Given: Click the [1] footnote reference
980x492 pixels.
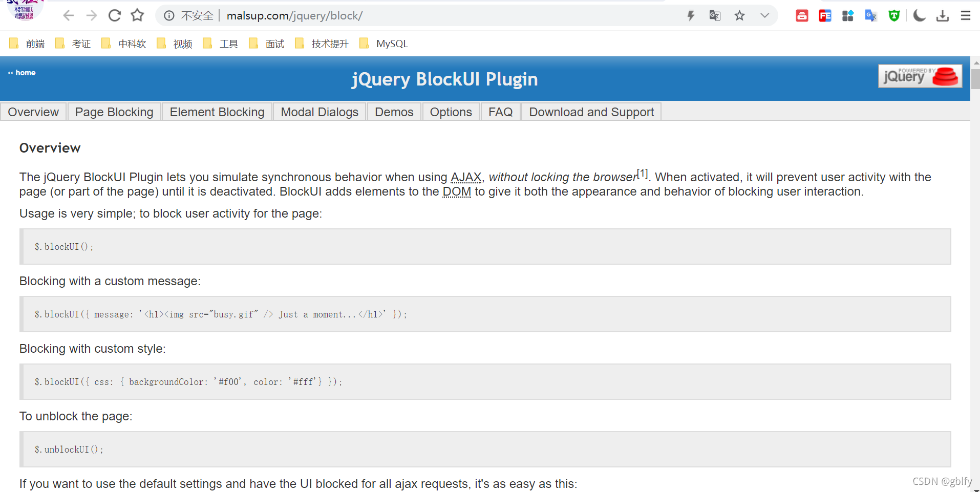Looking at the screenshot, I should tap(643, 174).
